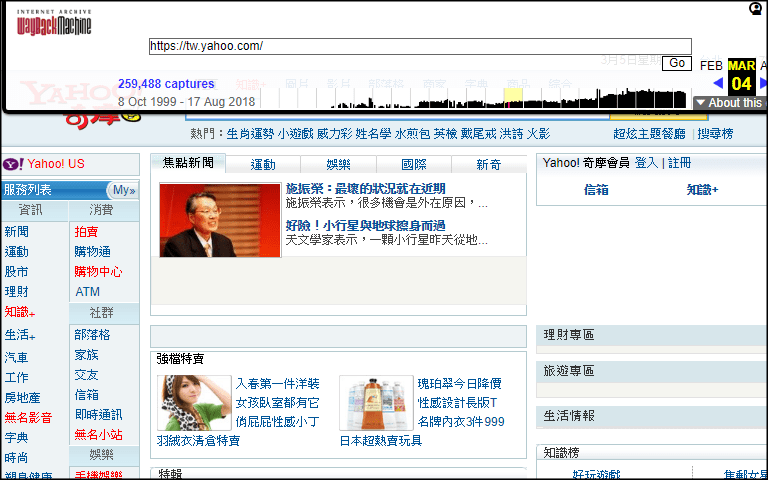
Task: Open the woman in green sale thumbnail
Action: (194, 403)
